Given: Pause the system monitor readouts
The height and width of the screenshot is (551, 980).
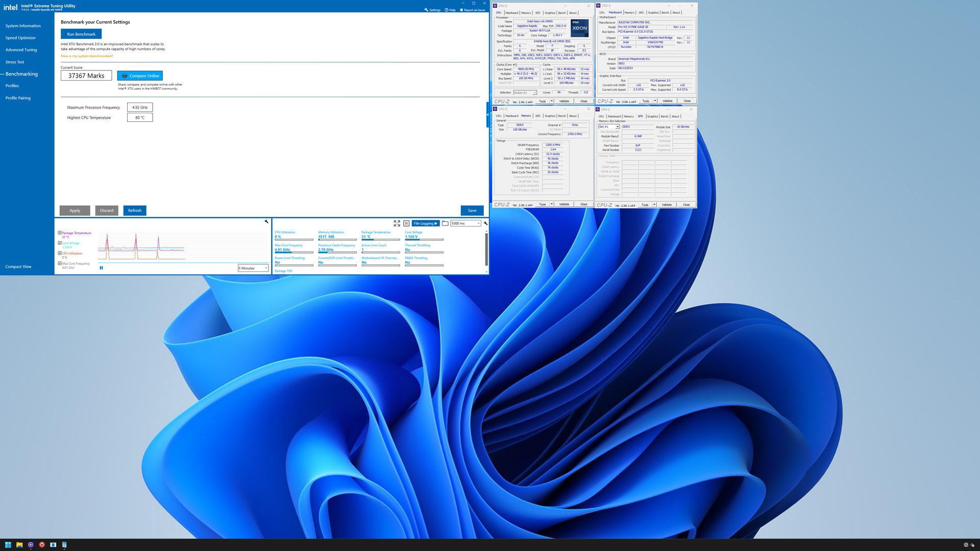Looking at the screenshot, I should click(406, 223).
